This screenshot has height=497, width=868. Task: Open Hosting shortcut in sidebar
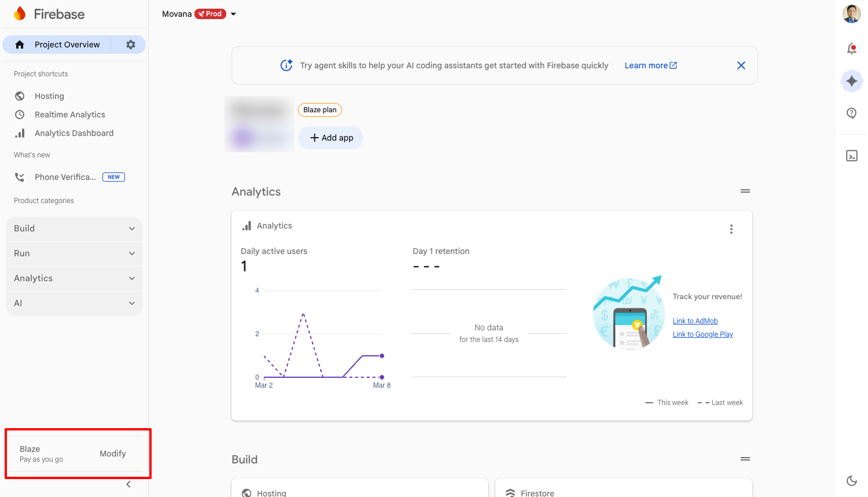[x=49, y=96]
